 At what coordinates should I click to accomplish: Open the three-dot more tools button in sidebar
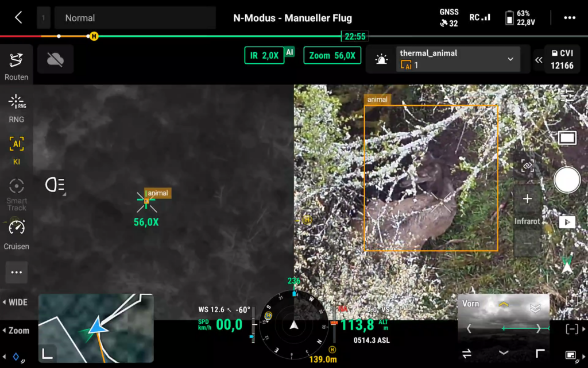coord(16,272)
